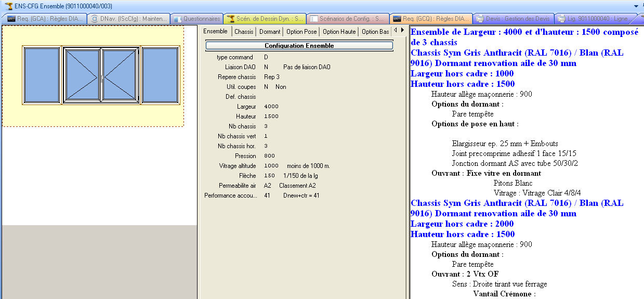
Task: Switch to the Chassis configuration tab
Action: [x=244, y=32]
